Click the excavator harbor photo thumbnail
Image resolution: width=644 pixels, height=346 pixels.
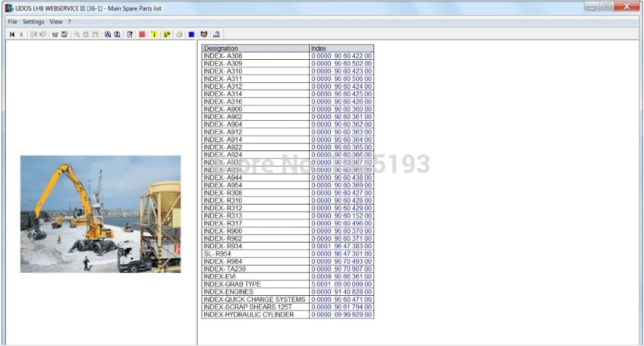pyautogui.click(x=100, y=214)
